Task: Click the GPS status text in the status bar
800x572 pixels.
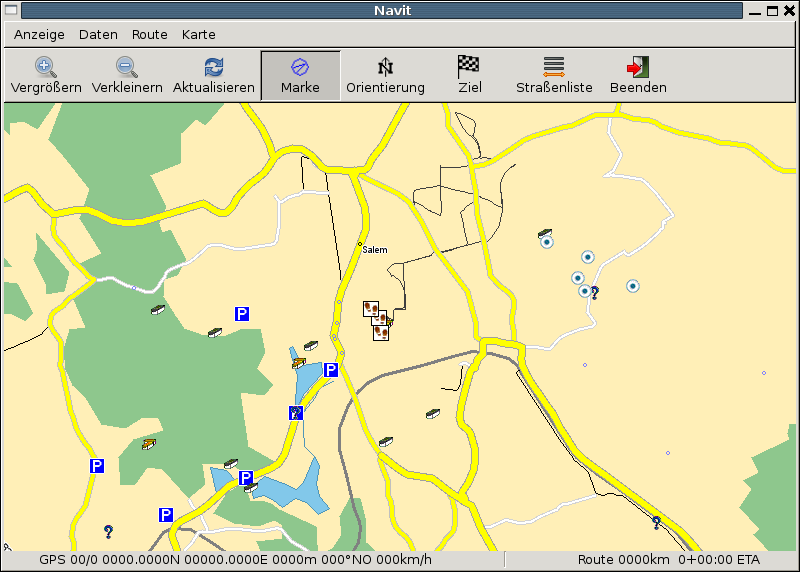Action: (235, 560)
